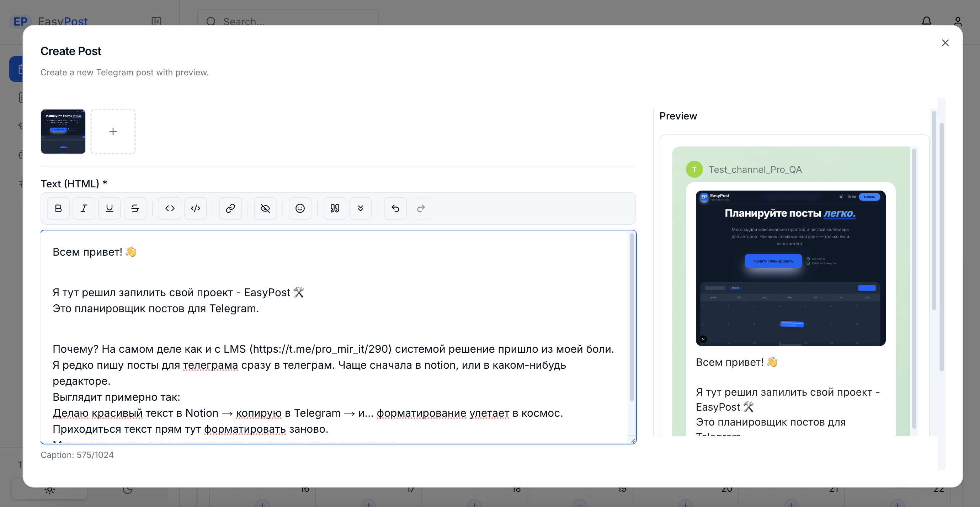Image resolution: width=980 pixels, height=507 pixels.
Task: Click the underline formatting button
Action: click(109, 208)
